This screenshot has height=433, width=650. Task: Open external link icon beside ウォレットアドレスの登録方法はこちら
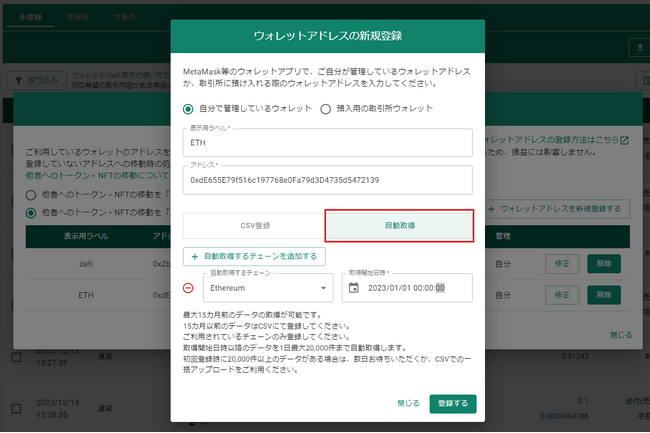tap(625, 140)
